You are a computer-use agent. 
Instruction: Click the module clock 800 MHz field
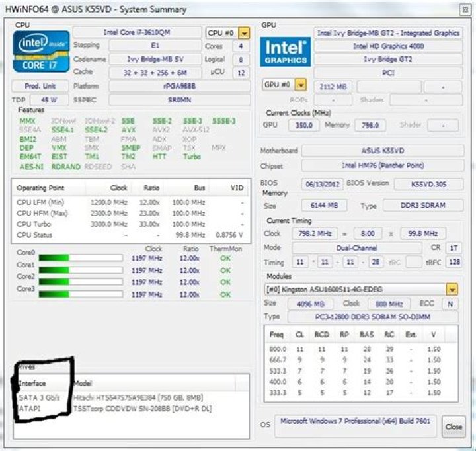pyautogui.click(x=389, y=304)
